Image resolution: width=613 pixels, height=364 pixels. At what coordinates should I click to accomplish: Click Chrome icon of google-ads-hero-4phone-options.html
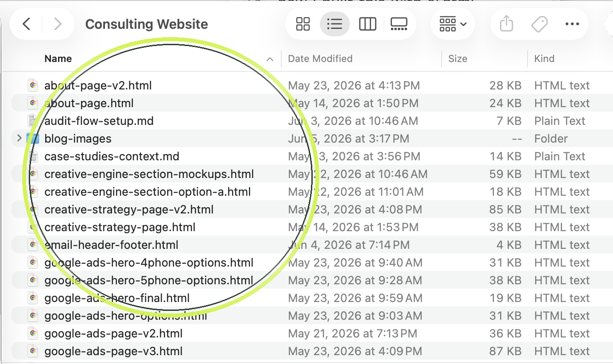[32, 262]
